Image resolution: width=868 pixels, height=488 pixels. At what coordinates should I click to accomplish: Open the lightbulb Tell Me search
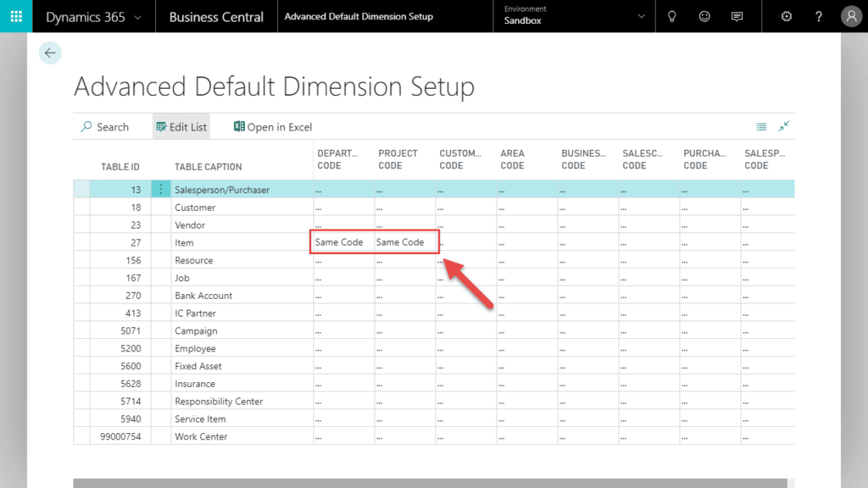coord(671,15)
